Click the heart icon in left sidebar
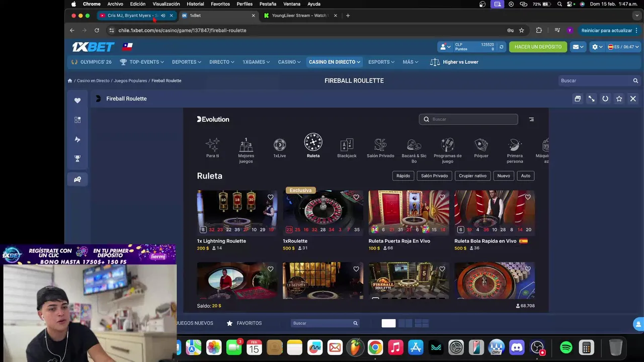This screenshot has width=644, height=362. pyautogui.click(x=77, y=101)
